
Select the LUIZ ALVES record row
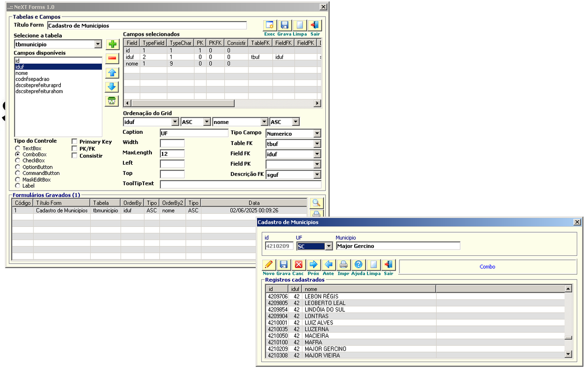coord(415,322)
